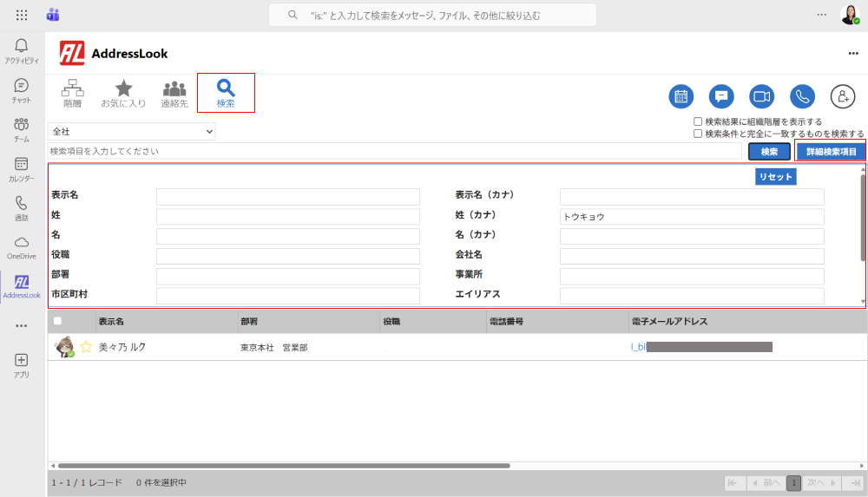Open the AddressLook more options ellipsis menu
868x497 pixels.
tap(852, 54)
